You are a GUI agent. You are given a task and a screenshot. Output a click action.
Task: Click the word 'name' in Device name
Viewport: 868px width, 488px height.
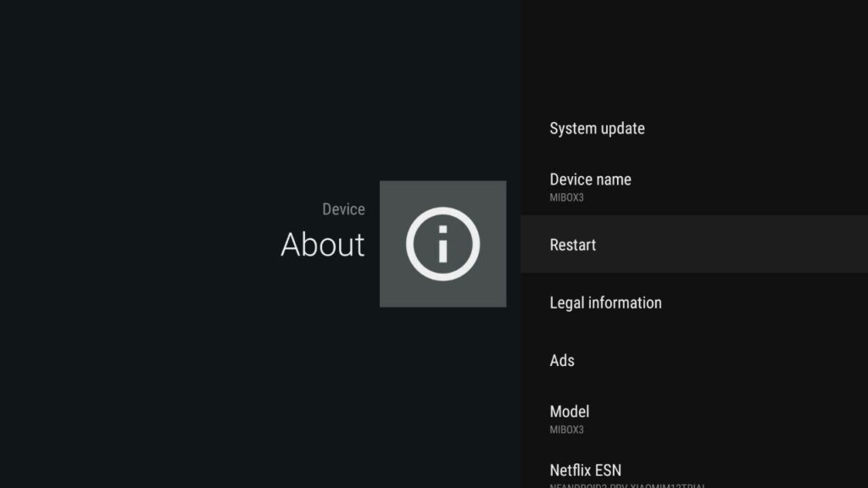pos(612,180)
